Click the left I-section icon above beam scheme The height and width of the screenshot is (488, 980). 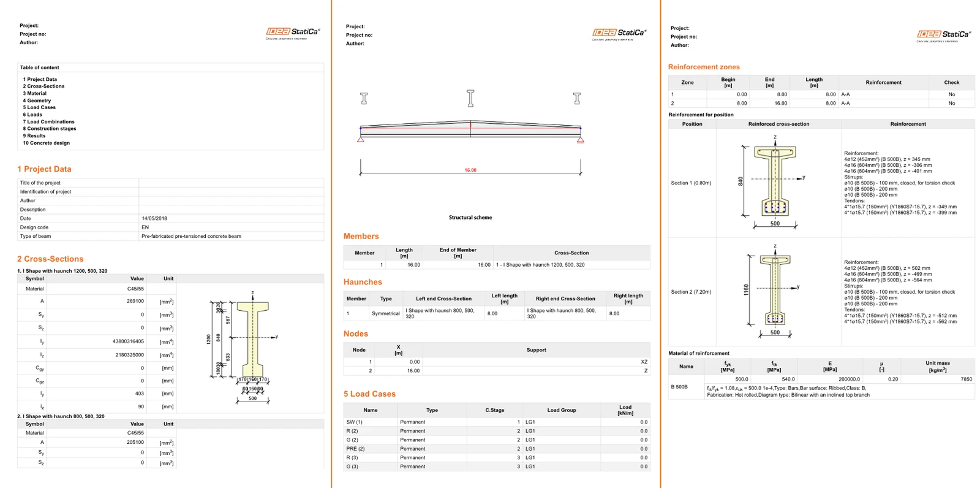(364, 99)
